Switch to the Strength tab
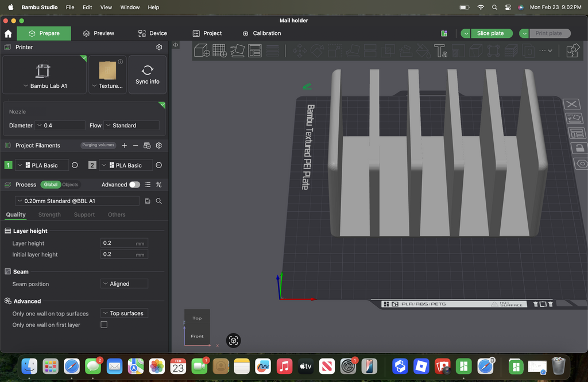The image size is (588, 382). click(x=49, y=215)
